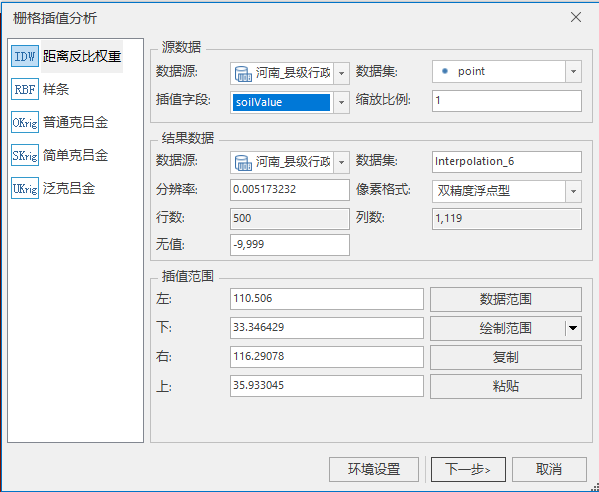Select the OKrig ordinary kriging icon
This screenshot has height=492, width=599.
coord(25,122)
